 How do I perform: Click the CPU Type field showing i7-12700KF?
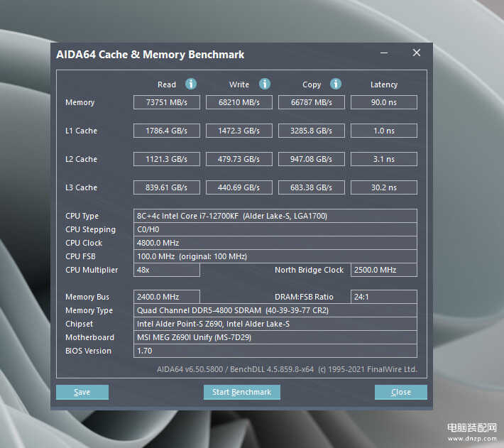275,216
